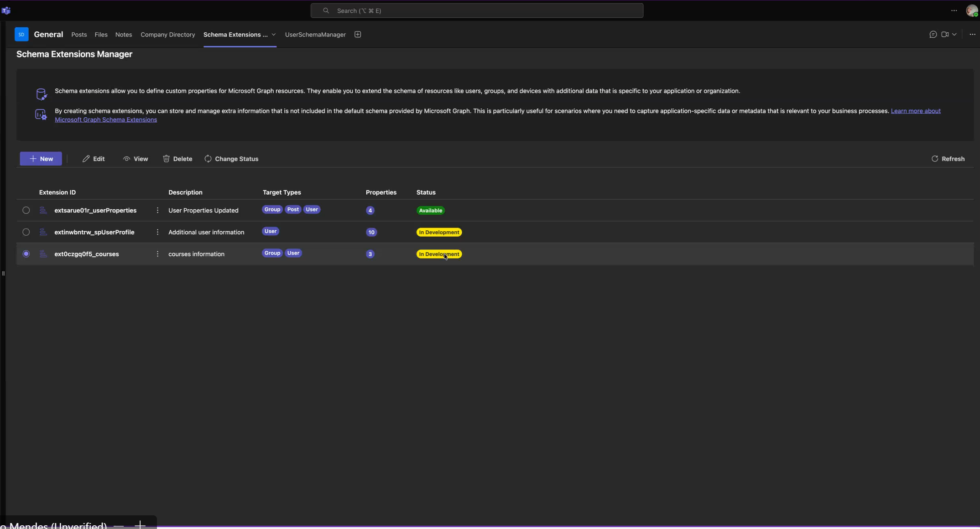Expand the Schema Extensions tab chevron
The height and width of the screenshot is (529, 980).
[x=274, y=35]
